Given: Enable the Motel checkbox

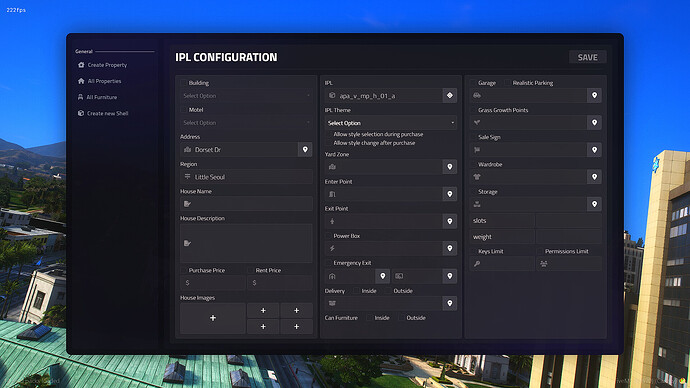Looking at the screenshot, I should coord(184,110).
